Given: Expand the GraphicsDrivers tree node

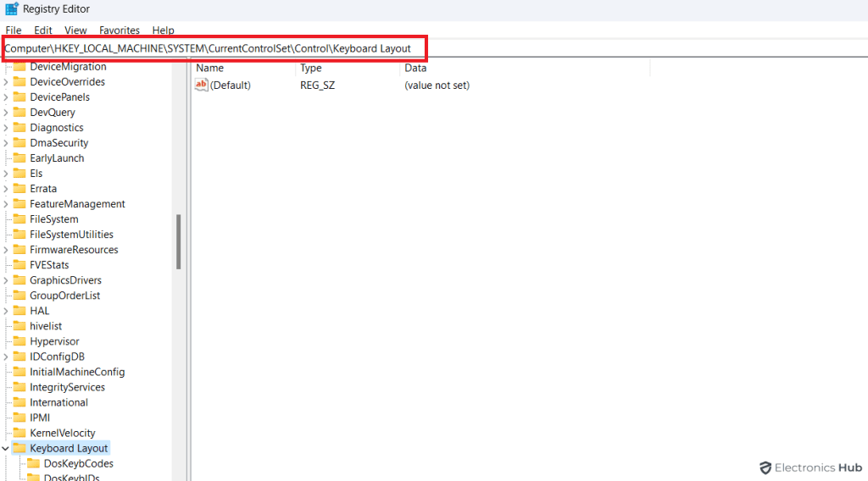Looking at the screenshot, I should tap(6, 280).
